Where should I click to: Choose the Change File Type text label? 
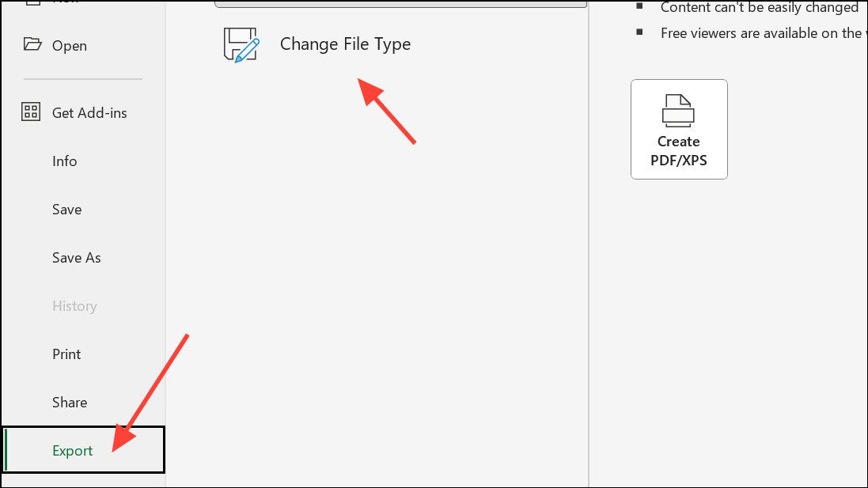pyautogui.click(x=345, y=44)
